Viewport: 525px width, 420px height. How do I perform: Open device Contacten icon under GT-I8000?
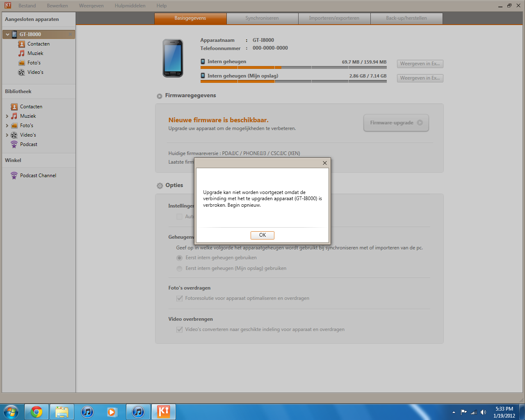(21, 44)
